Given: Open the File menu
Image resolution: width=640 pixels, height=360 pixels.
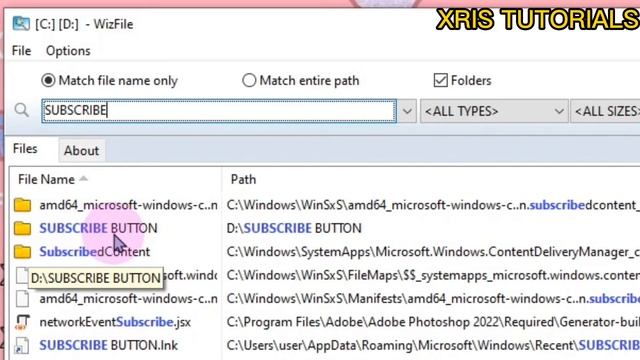Looking at the screenshot, I should click(x=21, y=51).
